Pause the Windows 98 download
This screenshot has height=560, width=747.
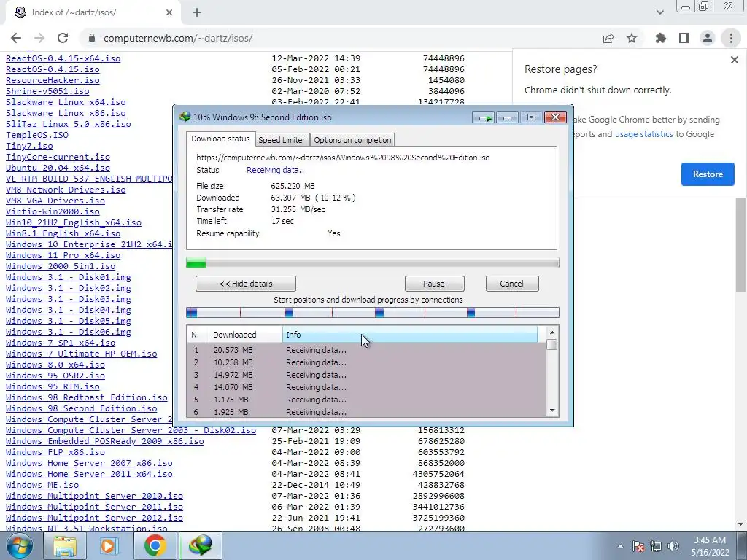(x=434, y=284)
